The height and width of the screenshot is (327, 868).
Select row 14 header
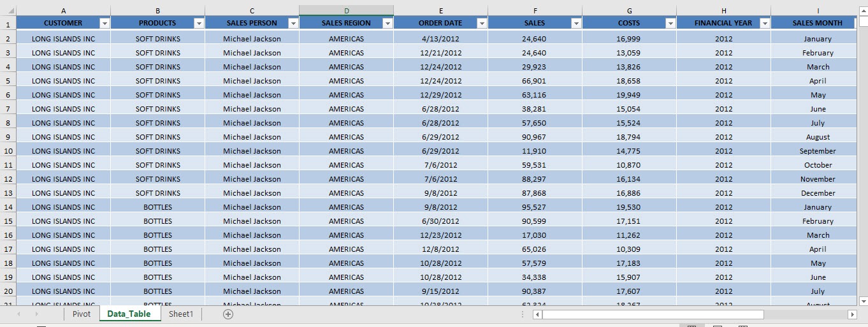[8, 207]
